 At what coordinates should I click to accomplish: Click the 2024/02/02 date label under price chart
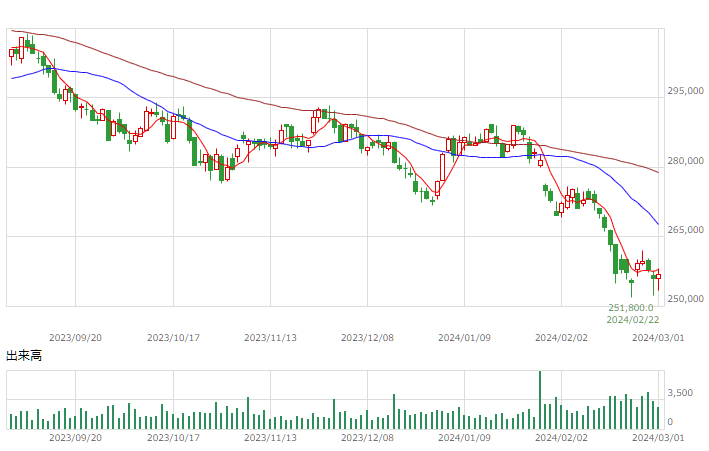point(561,337)
